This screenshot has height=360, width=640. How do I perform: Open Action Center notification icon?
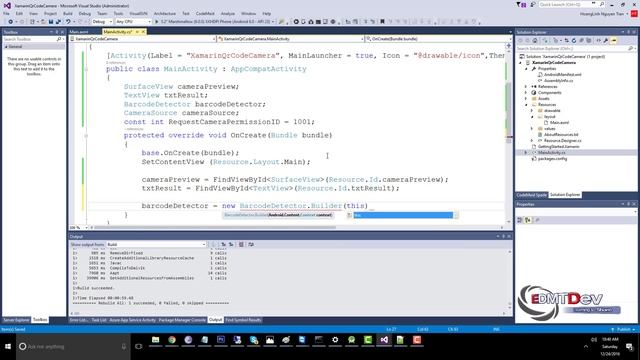point(629,347)
